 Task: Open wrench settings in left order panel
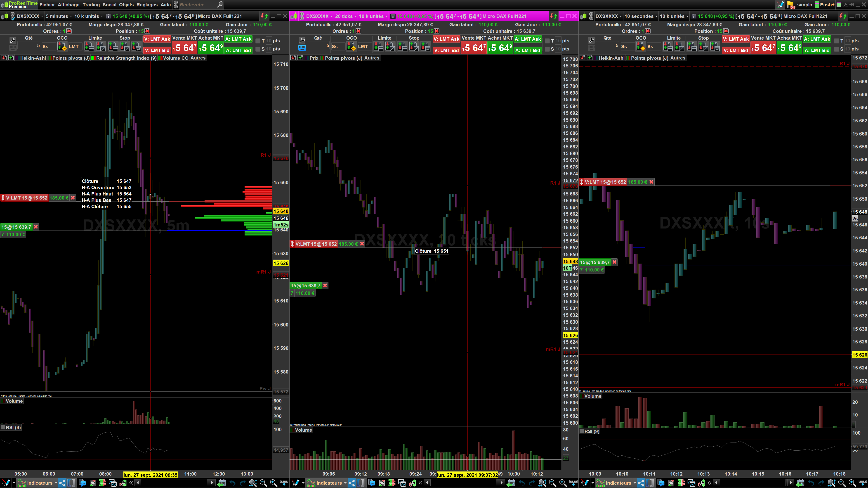point(13,40)
